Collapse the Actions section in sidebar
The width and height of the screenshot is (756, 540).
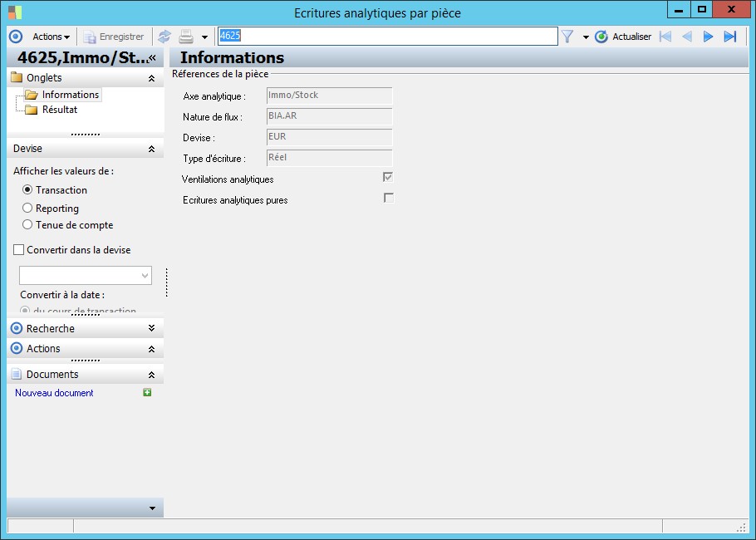[x=151, y=349]
